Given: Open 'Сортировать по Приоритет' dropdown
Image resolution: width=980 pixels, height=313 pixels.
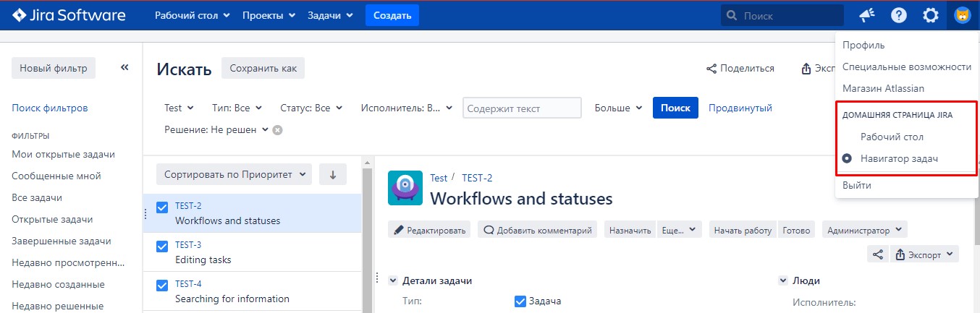Looking at the screenshot, I should point(234,174).
